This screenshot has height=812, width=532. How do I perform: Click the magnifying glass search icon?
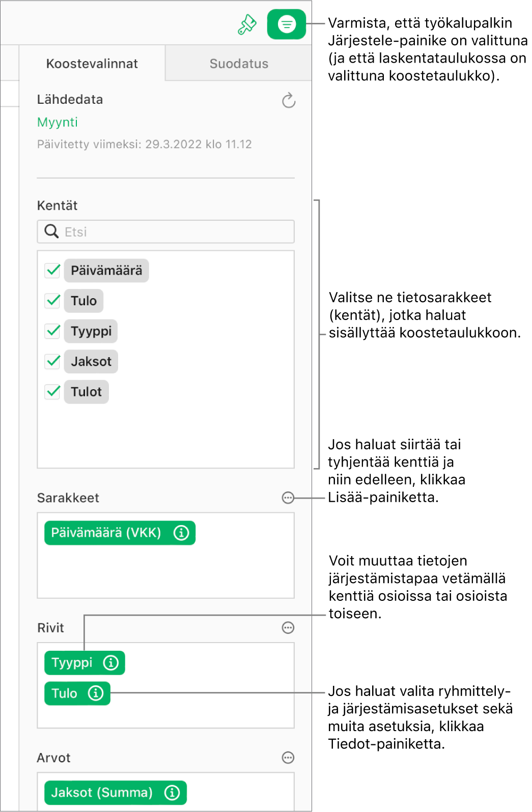[x=51, y=231]
